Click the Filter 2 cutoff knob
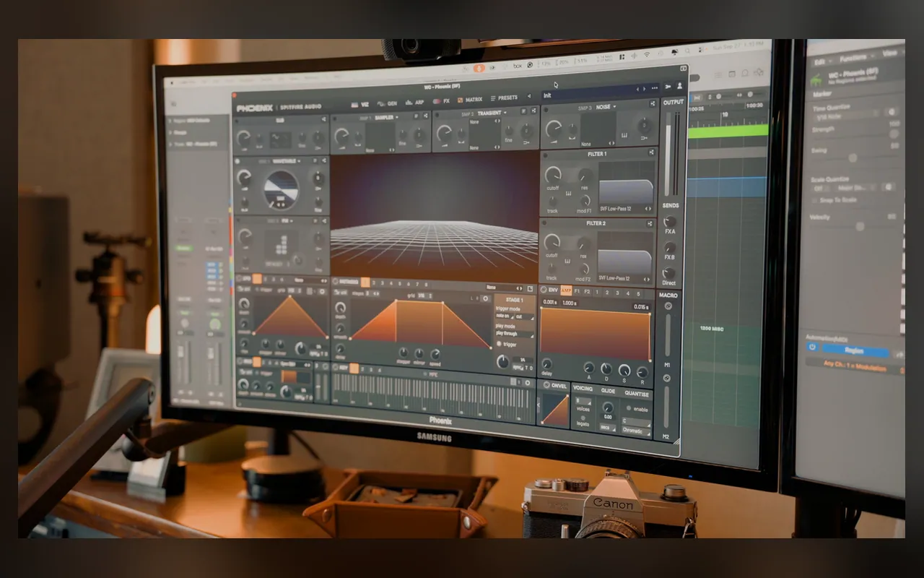 [x=552, y=243]
